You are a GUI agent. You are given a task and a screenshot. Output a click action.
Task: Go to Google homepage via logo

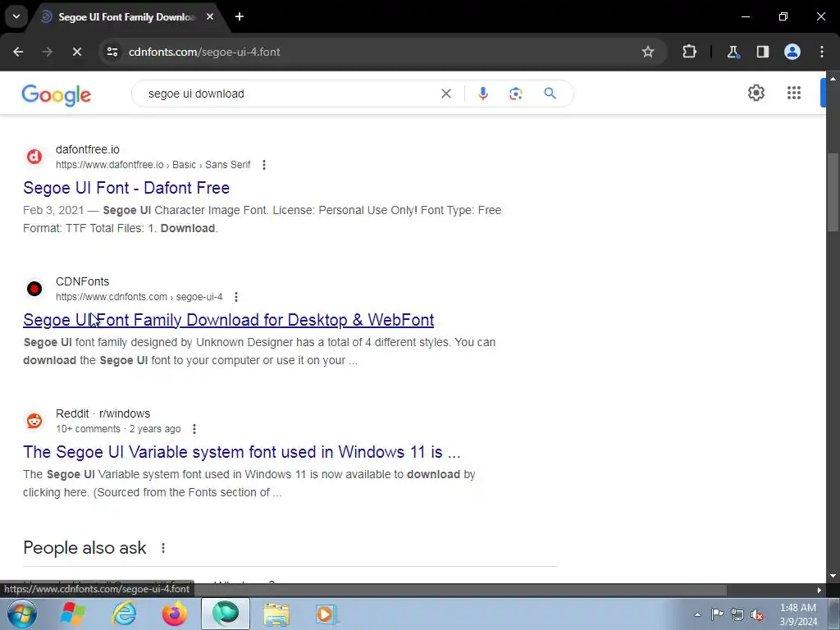click(57, 95)
